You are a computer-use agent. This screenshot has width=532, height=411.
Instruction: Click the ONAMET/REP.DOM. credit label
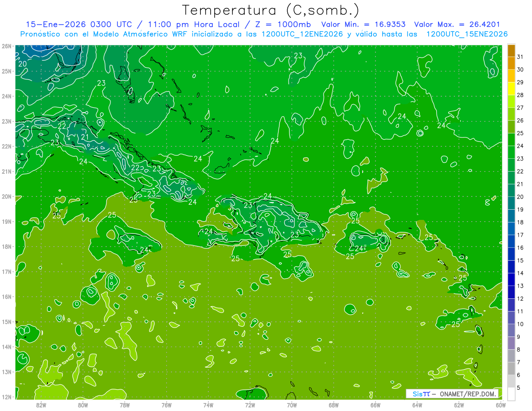coord(468,394)
